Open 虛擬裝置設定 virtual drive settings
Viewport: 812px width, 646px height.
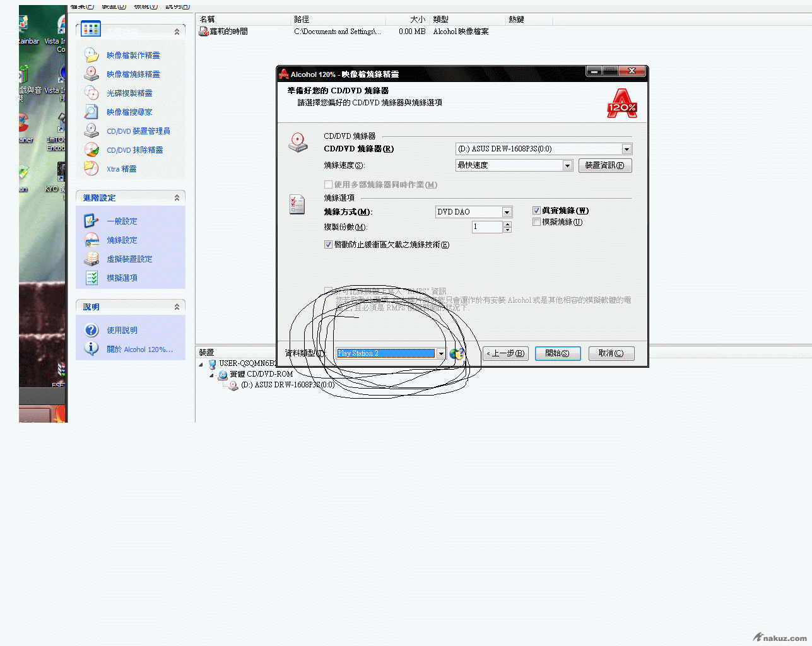click(x=129, y=259)
